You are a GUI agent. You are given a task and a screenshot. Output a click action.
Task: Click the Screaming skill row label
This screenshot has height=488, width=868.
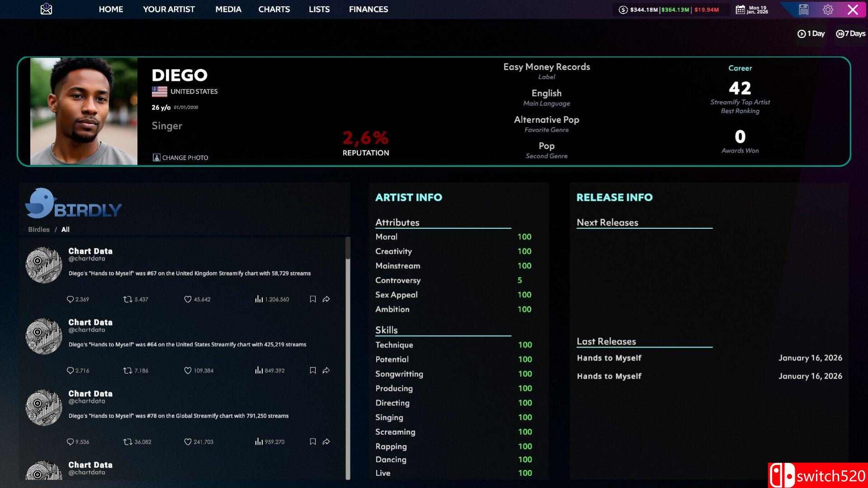coord(395,432)
